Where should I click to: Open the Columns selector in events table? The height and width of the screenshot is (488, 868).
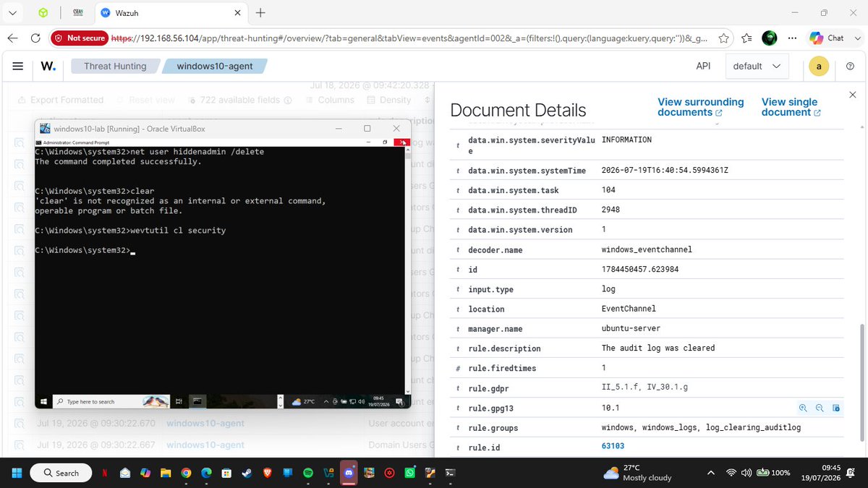pos(330,100)
